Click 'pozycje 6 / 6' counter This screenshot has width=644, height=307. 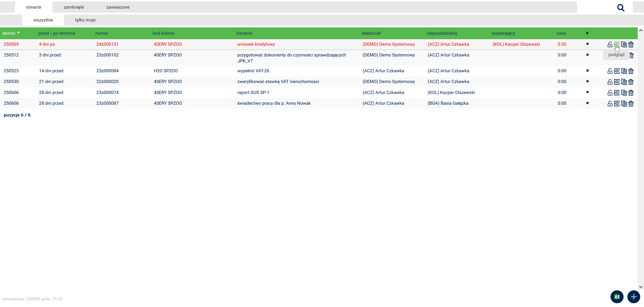pos(17,115)
